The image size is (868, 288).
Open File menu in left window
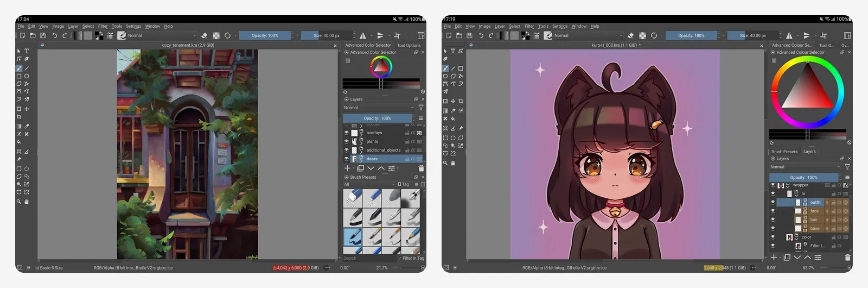(x=21, y=26)
